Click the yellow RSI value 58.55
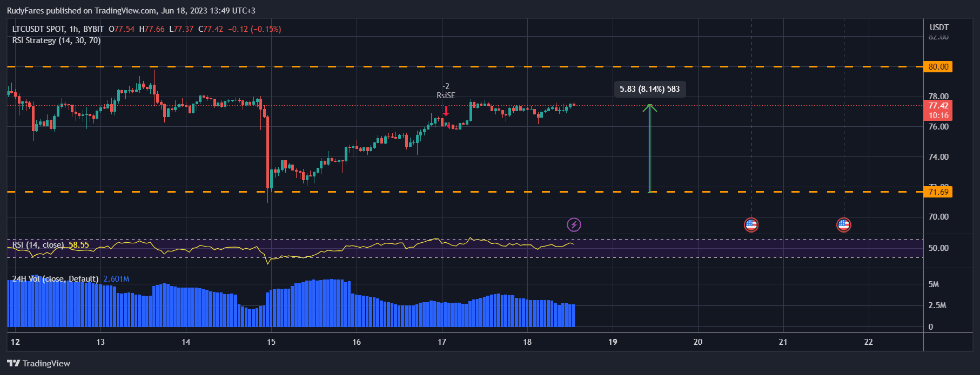 (x=79, y=245)
